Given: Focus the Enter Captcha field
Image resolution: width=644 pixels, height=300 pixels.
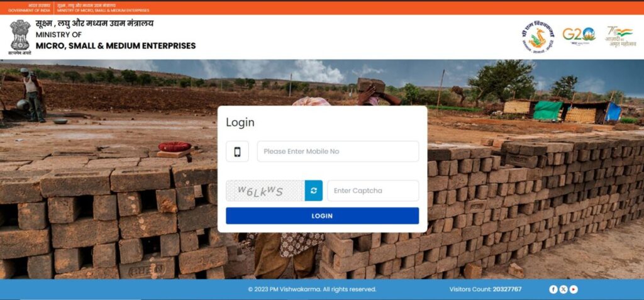Looking at the screenshot, I should [x=373, y=191].
